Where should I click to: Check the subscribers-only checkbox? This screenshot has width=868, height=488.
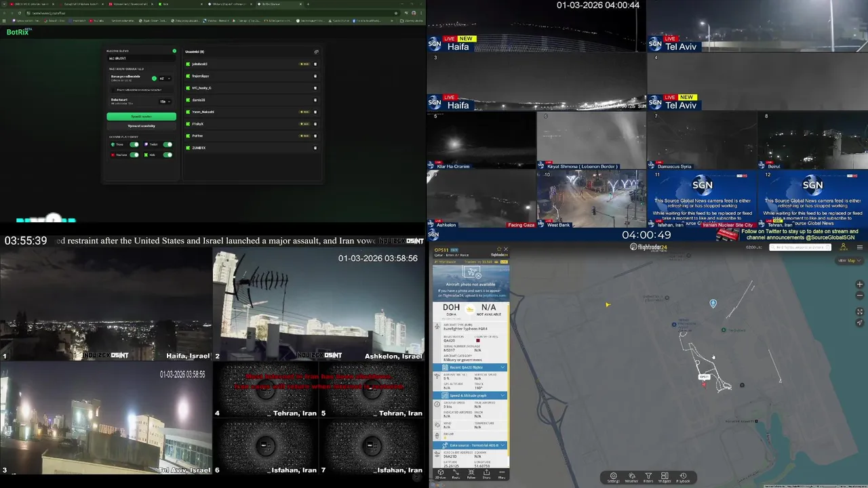point(113,89)
